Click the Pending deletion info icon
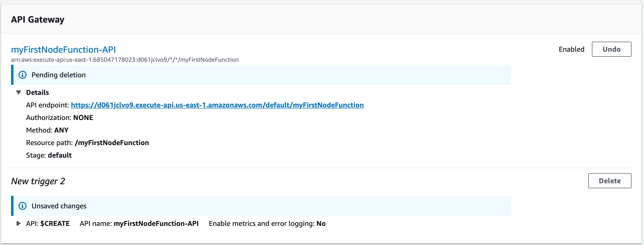 click(x=23, y=75)
